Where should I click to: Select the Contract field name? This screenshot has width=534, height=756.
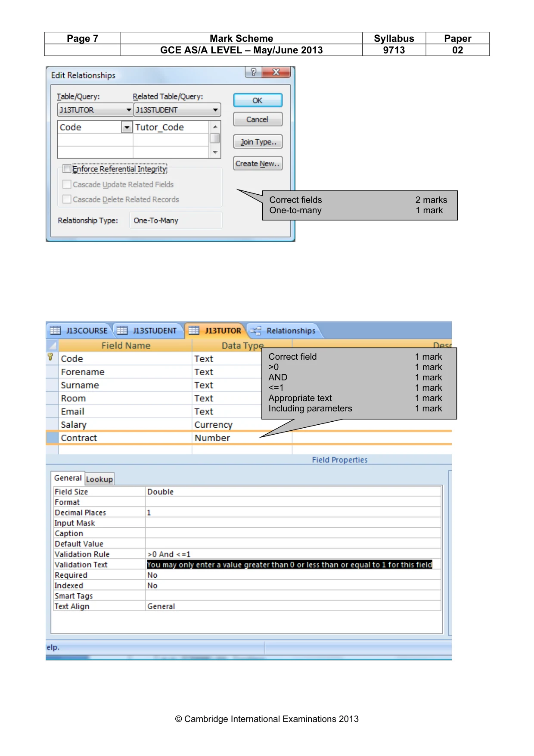(x=79, y=438)
